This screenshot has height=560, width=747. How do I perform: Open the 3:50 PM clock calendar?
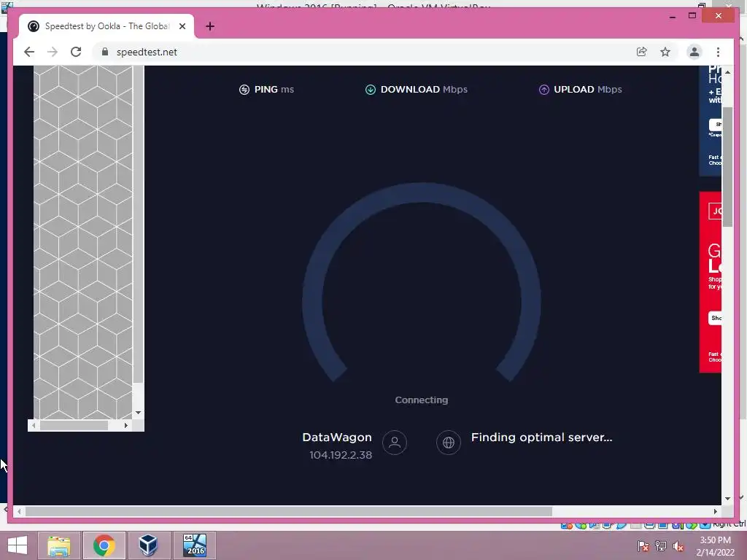(x=715, y=546)
